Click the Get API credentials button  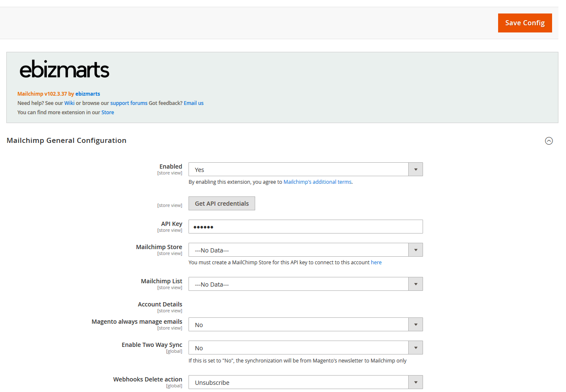click(221, 203)
